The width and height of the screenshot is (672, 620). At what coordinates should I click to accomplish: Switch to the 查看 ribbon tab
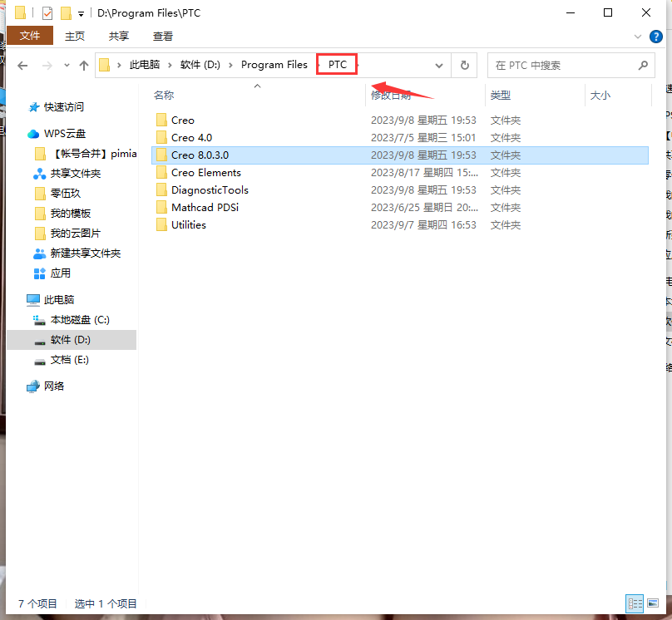(x=163, y=36)
